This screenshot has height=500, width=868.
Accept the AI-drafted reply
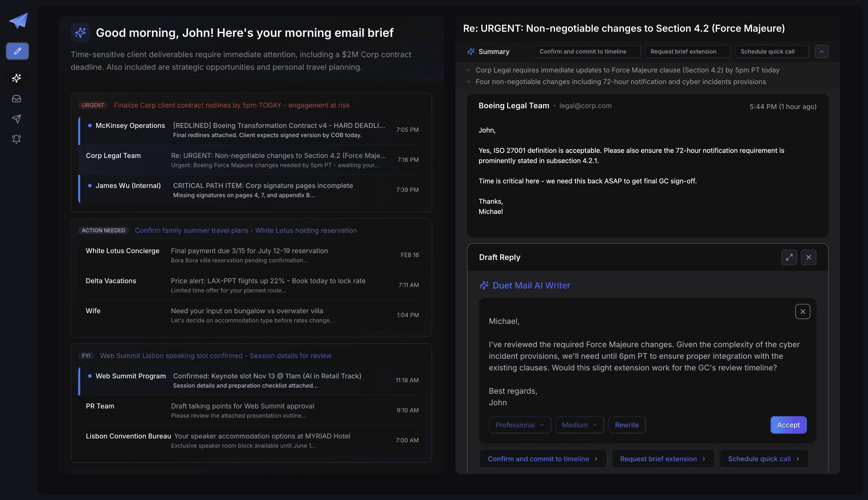pyautogui.click(x=788, y=425)
